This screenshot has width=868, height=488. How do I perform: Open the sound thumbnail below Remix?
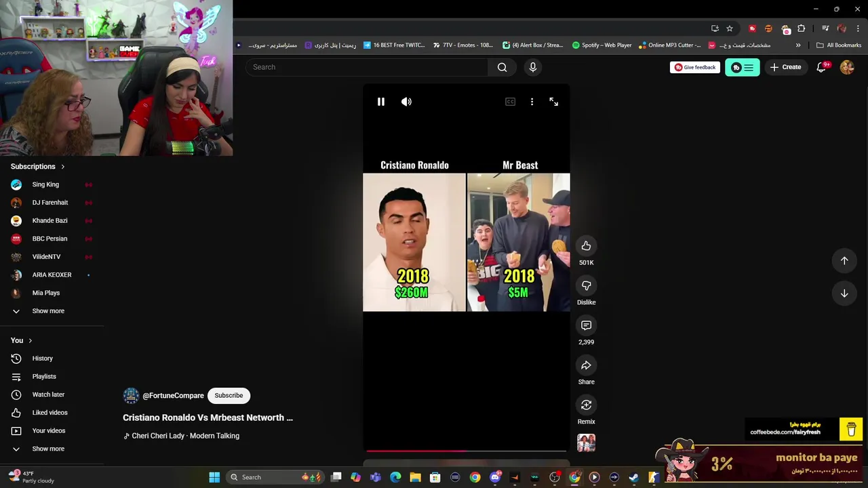(587, 443)
